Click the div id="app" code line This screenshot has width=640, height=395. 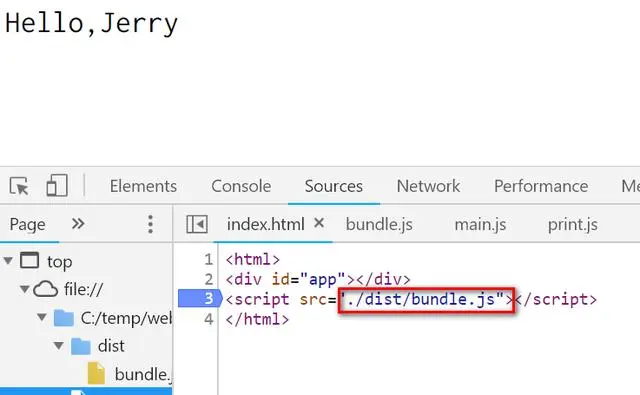click(x=318, y=280)
